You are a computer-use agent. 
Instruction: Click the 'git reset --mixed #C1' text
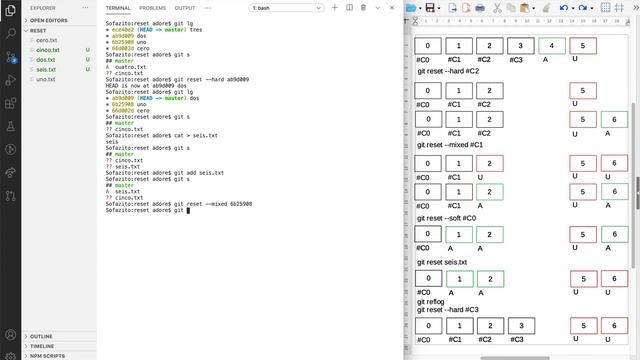pos(450,145)
